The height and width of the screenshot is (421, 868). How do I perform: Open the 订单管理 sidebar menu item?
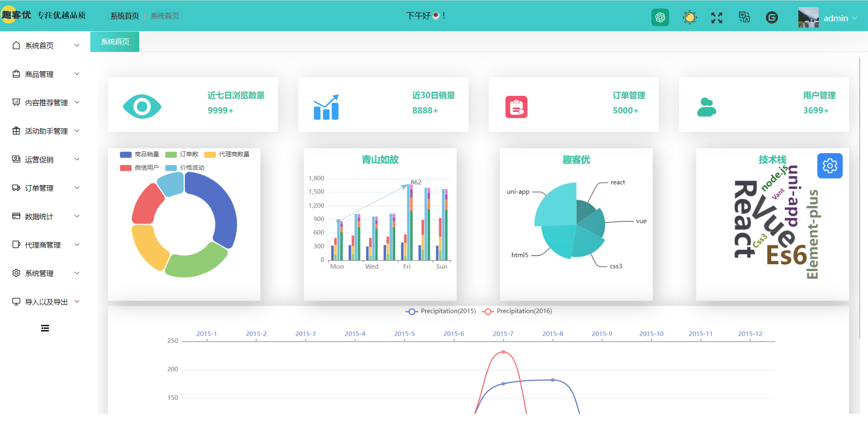(45, 188)
